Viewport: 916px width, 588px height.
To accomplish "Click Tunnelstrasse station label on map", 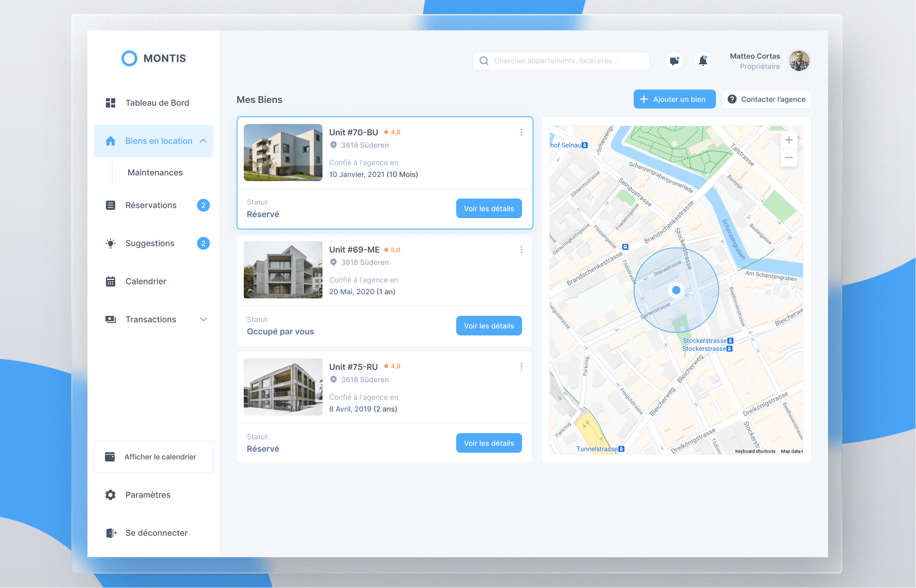I will point(600,449).
